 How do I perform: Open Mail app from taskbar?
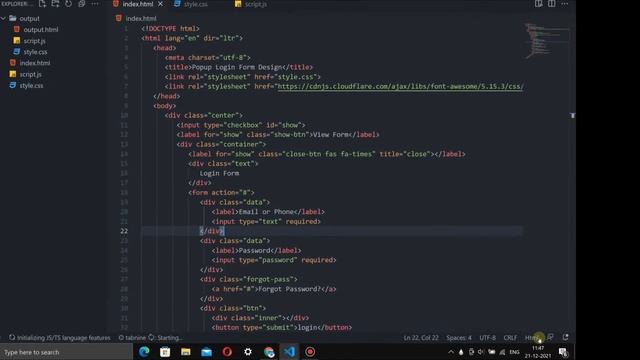207,352
